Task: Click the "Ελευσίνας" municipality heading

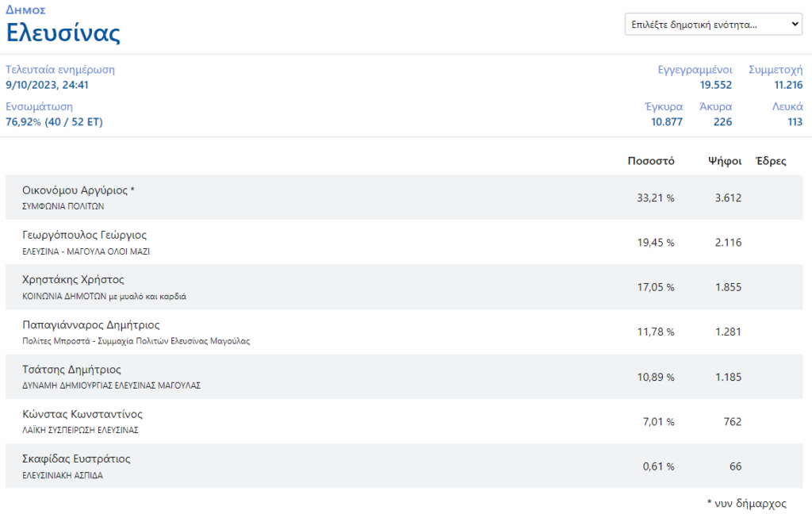Action: 63,33
